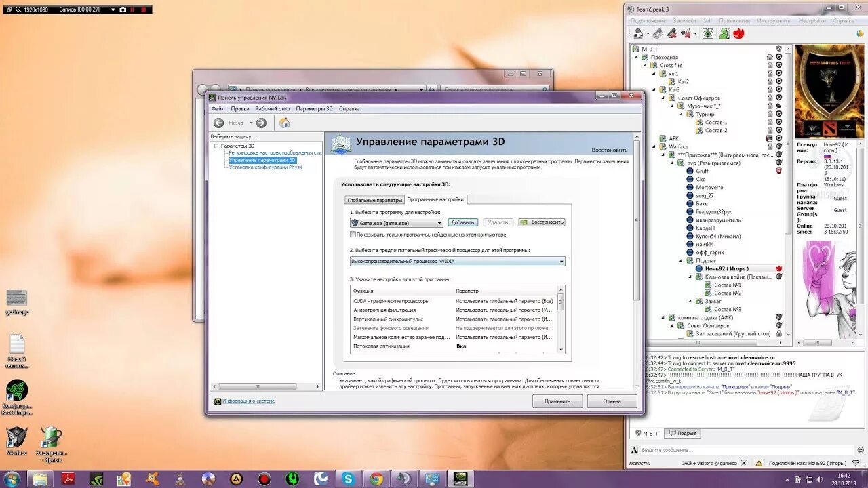Image resolution: width=868 pixels, height=488 pixels.
Task: Select 'Потоковая оптимизация' settings row
Action: tap(454, 346)
